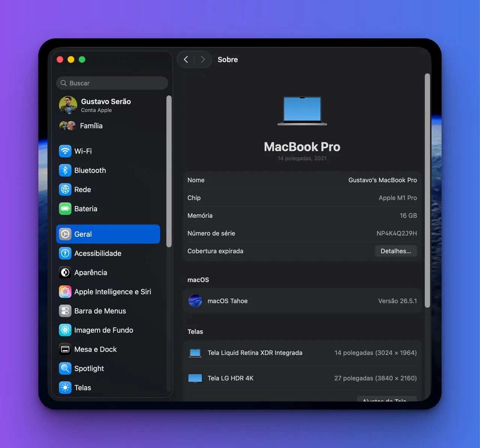Click the large MacBook Pro image
Screen dimensions: 480x448
tap(302, 111)
